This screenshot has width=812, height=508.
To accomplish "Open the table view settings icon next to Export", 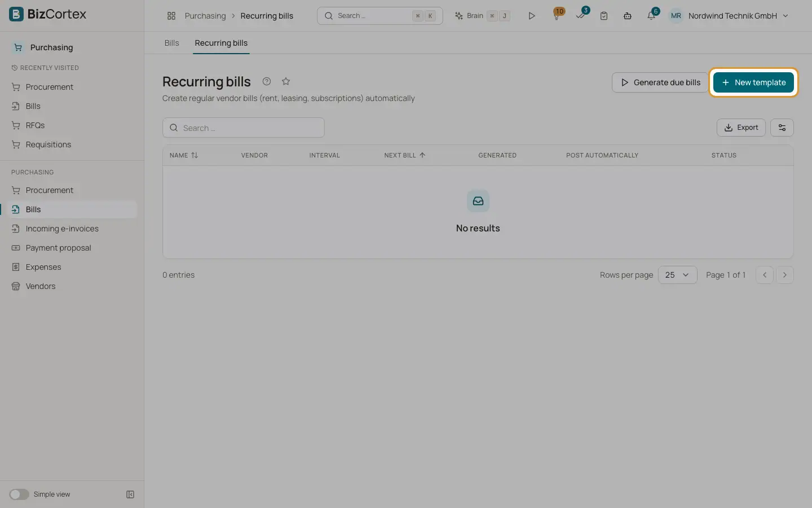I will click(782, 128).
